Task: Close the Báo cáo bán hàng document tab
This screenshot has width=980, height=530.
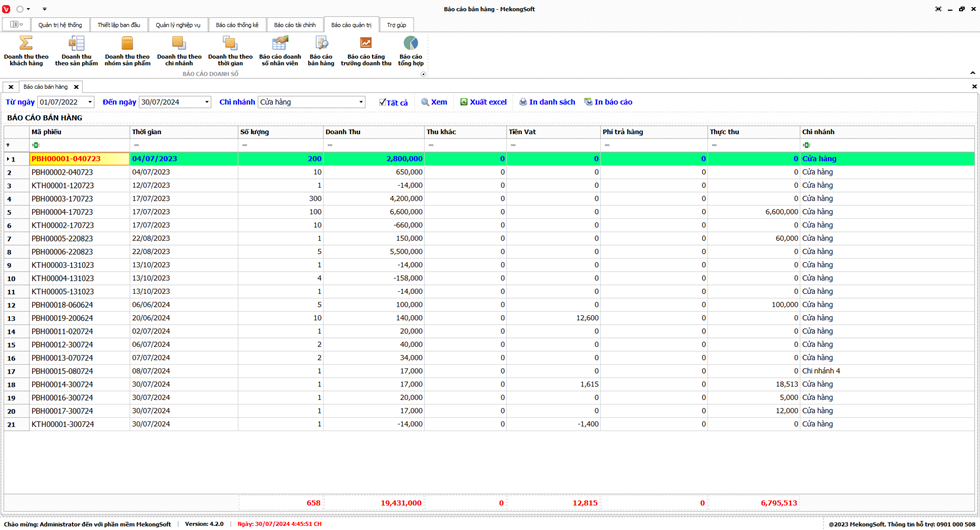Action: tap(76, 87)
